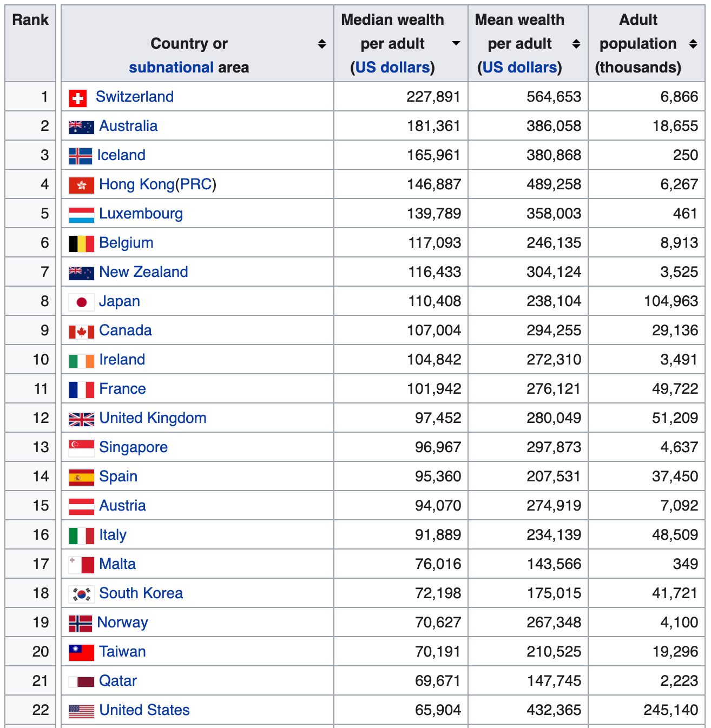Sort by Mean wealth per adult arrows

point(576,44)
